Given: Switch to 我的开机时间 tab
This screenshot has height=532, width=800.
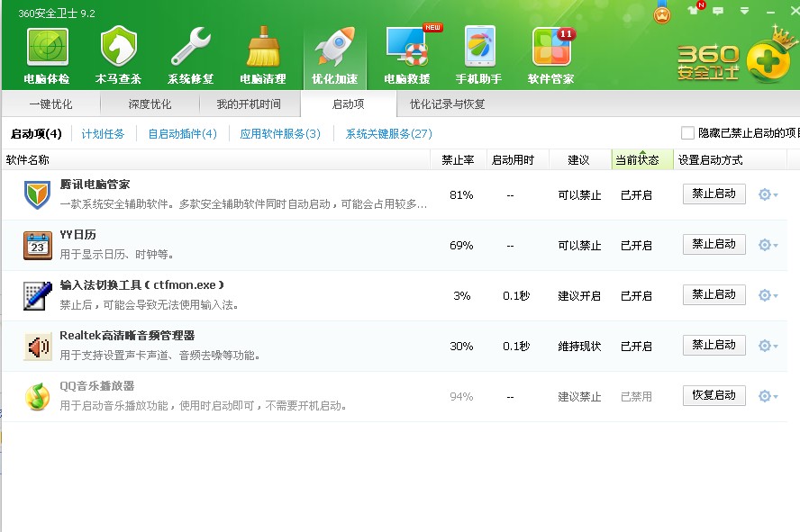Looking at the screenshot, I should point(249,104).
